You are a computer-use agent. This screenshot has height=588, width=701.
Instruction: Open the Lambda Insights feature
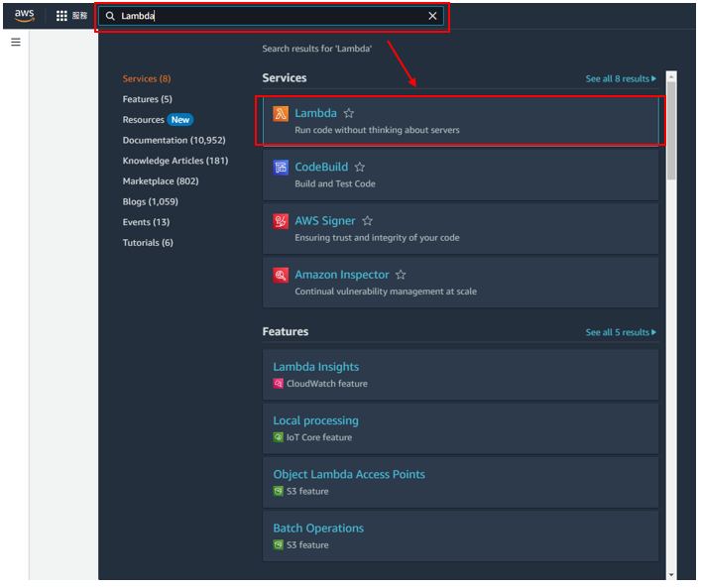(315, 367)
